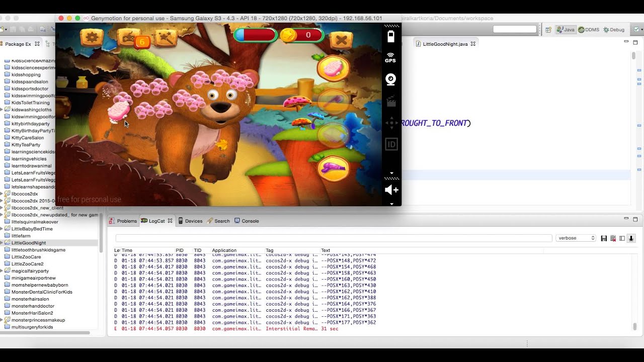The height and width of the screenshot is (362, 644).
Task: Open the Open Perspective icon in Eclipse toolbar
Action: click(548, 30)
